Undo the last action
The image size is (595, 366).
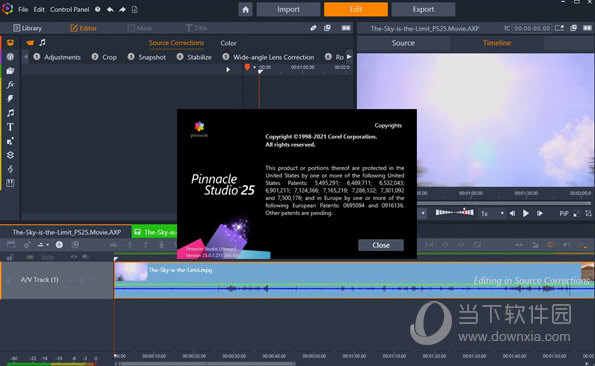[110, 9]
